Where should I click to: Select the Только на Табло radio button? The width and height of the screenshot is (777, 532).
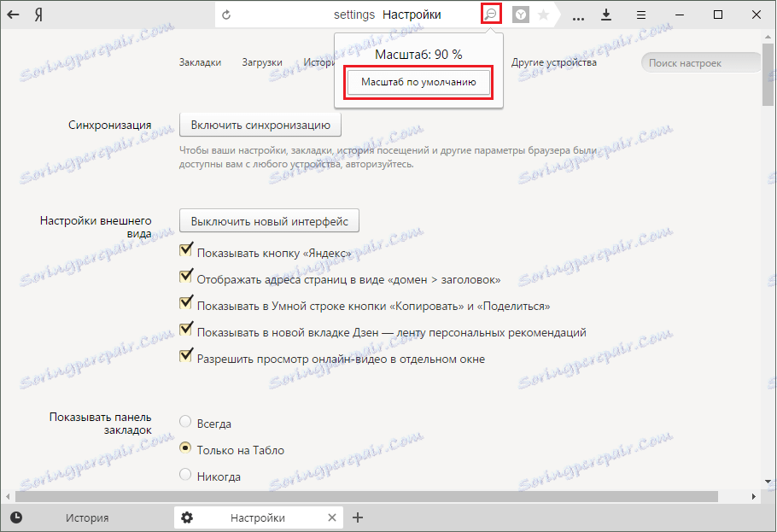[184, 448]
